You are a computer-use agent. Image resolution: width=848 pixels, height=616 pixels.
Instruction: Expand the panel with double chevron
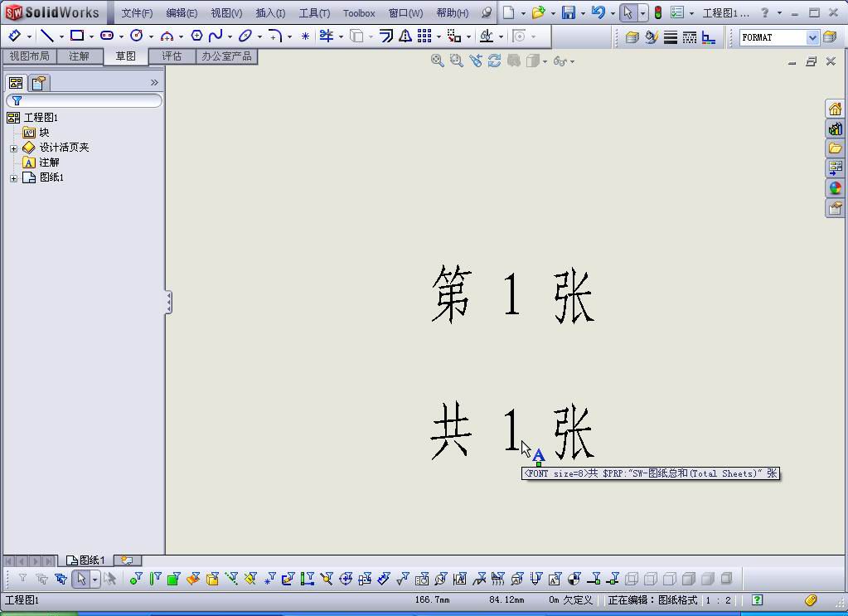[x=154, y=82]
